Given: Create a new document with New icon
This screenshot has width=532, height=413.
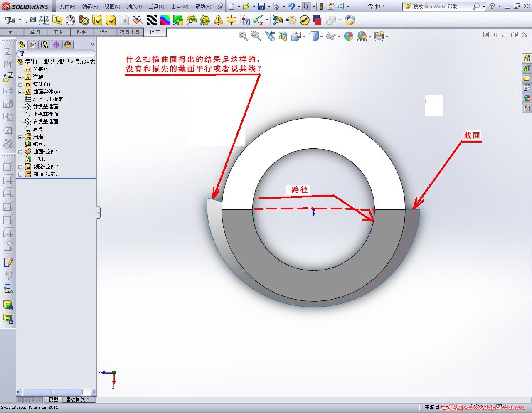Looking at the screenshot, I should pos(232,6).
